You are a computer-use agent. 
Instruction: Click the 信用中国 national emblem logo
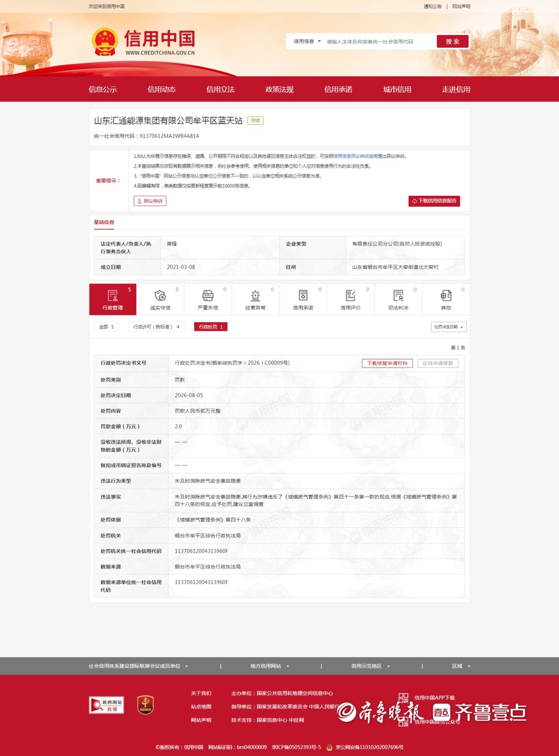(105, 41)
